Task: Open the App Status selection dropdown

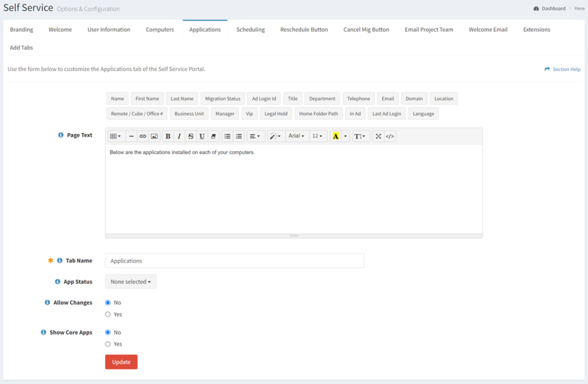Action: click(x=130, y=281)
